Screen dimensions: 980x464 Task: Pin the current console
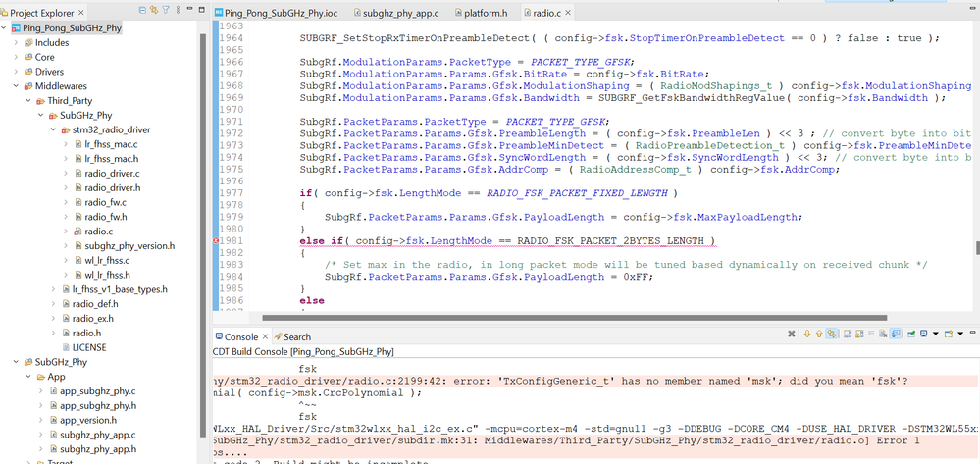tap(911, 334)
